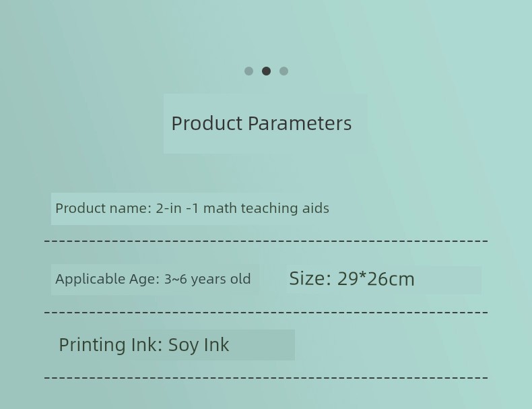532x409 pixels.
Task: Click the "29*26cm" size value
Action: [376, 279]
